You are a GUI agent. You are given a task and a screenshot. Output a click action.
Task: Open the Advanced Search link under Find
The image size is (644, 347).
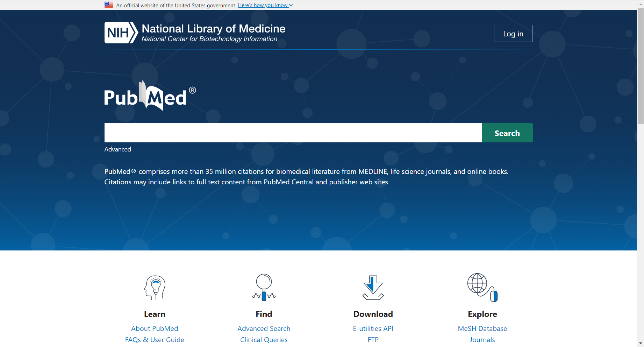coord(264,328)
